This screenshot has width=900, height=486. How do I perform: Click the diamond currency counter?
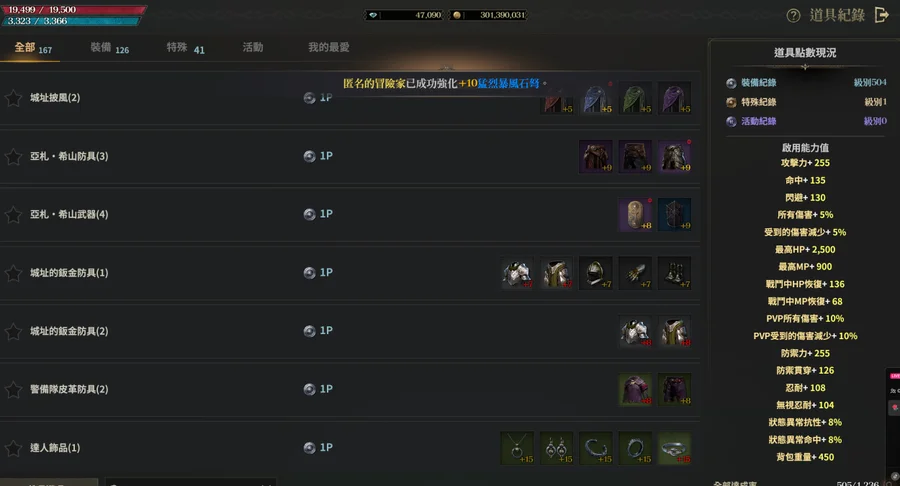coord(404,15)
